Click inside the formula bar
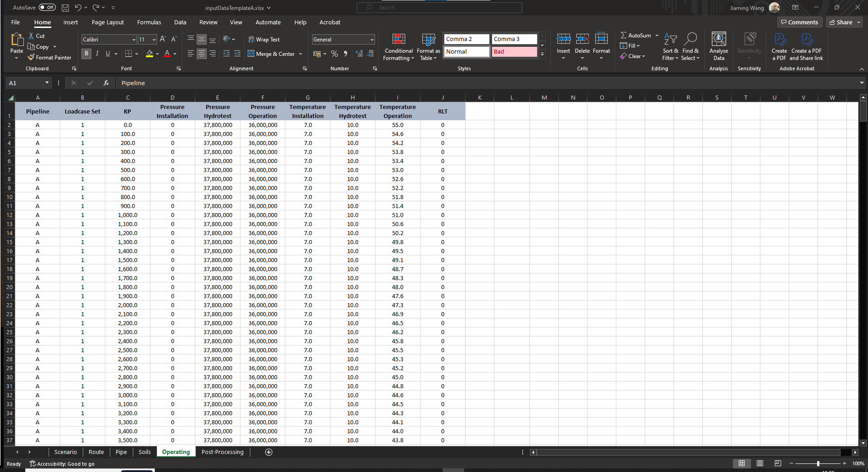This screenshot has height=472, width=868. 270,83
